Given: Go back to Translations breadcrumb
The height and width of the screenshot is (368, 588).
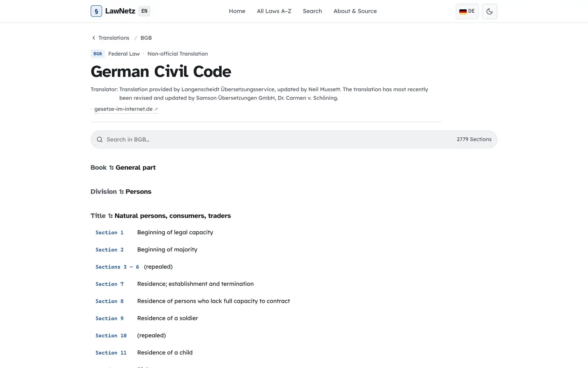Looking at the screenshot, I should coord(114,38).
